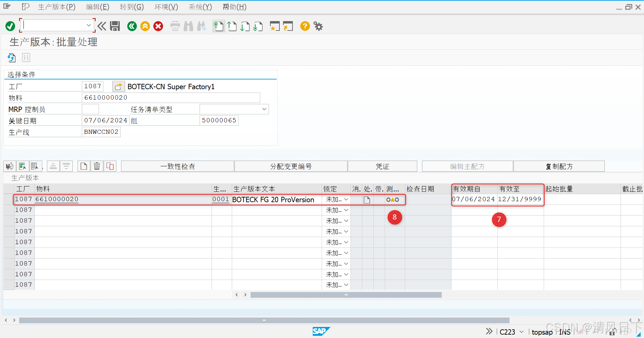Click the 复制配方 button
Viewport: 644px width, 338px height.
coord(559,166)
